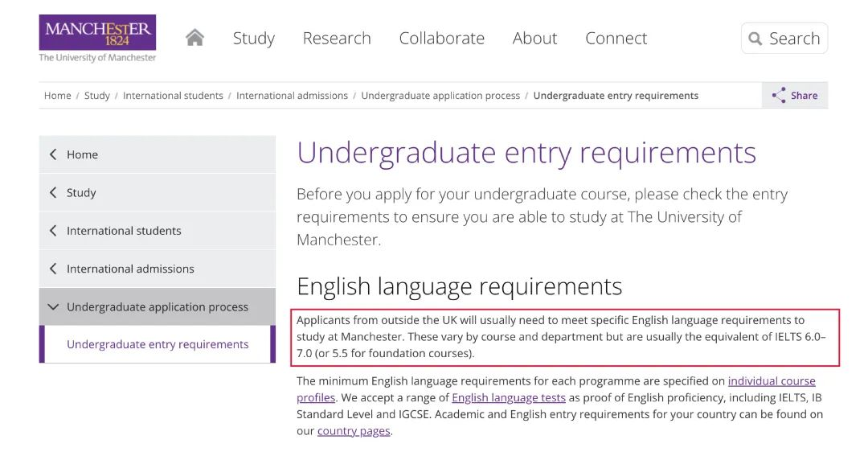Collapse Undergraduate application process chevron
The image size is (868, 452).
point(53,306)
